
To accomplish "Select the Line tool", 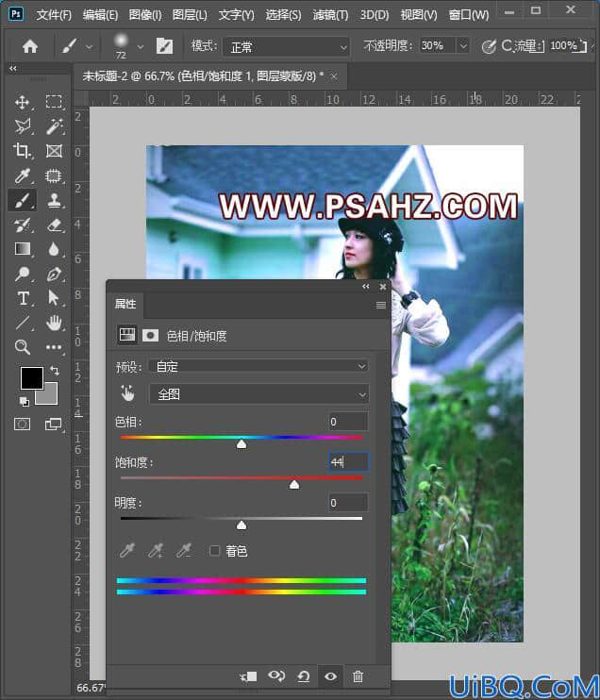I will [23, 323].
